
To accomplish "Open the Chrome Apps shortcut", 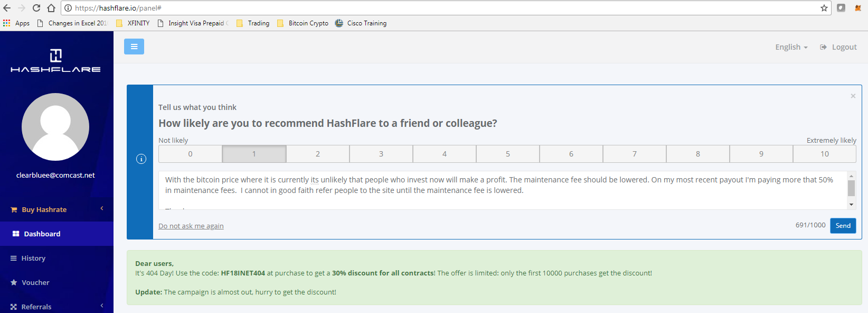I will (x=16, y=23).
